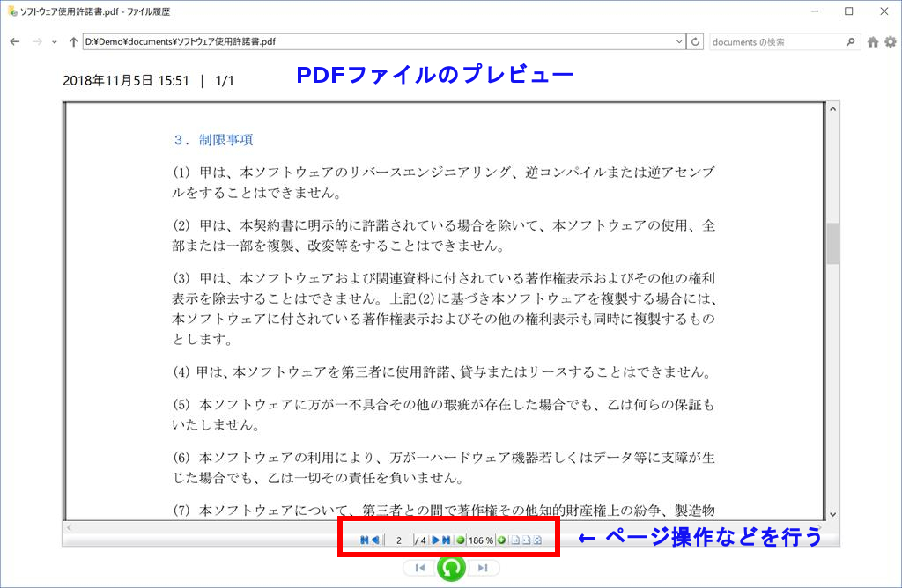Viewport: 902px width, 588px height.
Task: Click the fit whole page icon
Action: click(x=536, y=540)
